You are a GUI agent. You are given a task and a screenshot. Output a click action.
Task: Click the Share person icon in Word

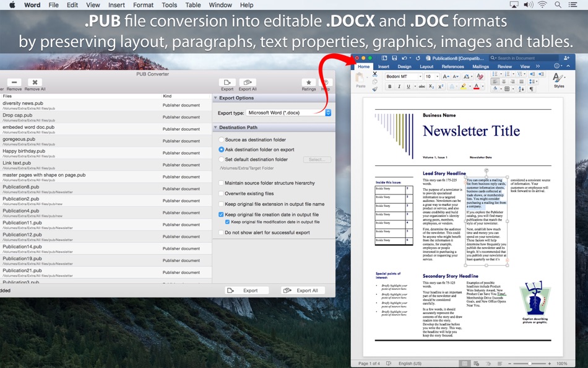[x=566, y=58]
